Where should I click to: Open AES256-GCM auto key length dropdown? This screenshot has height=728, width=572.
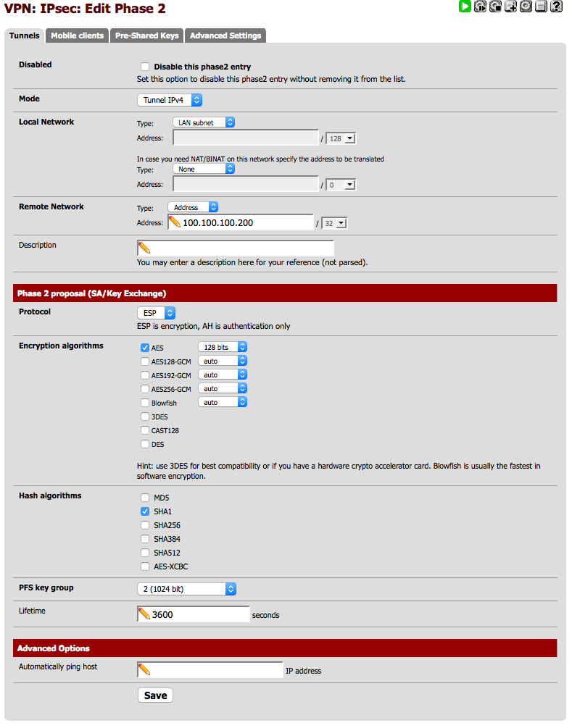point(223,388)
